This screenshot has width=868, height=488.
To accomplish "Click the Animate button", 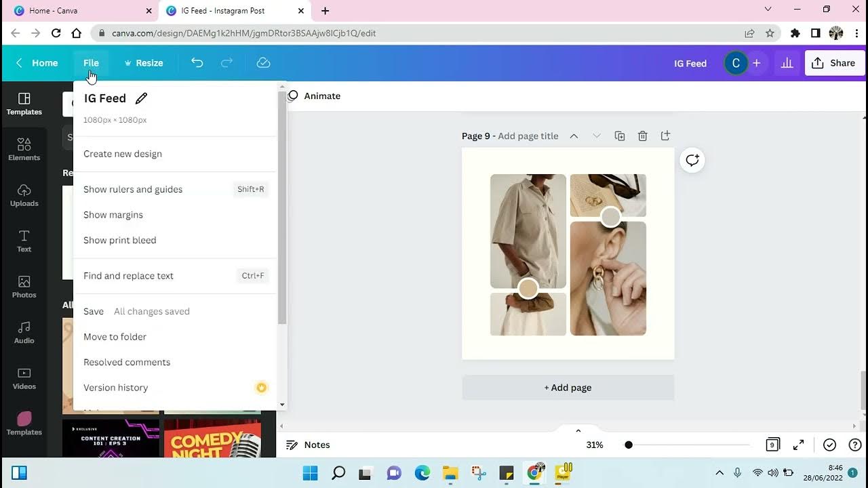I will pos(314,96).
